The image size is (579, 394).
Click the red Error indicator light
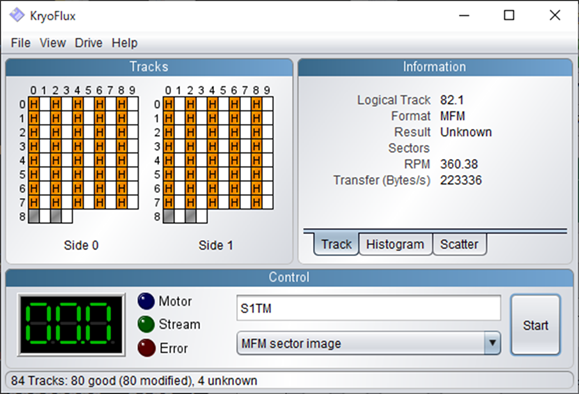(146, 348)
